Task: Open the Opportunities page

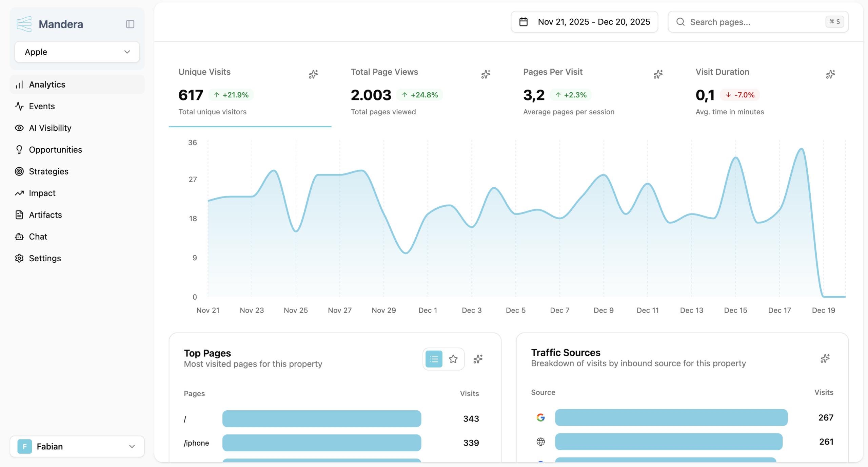Action: [x=55, y=150]
